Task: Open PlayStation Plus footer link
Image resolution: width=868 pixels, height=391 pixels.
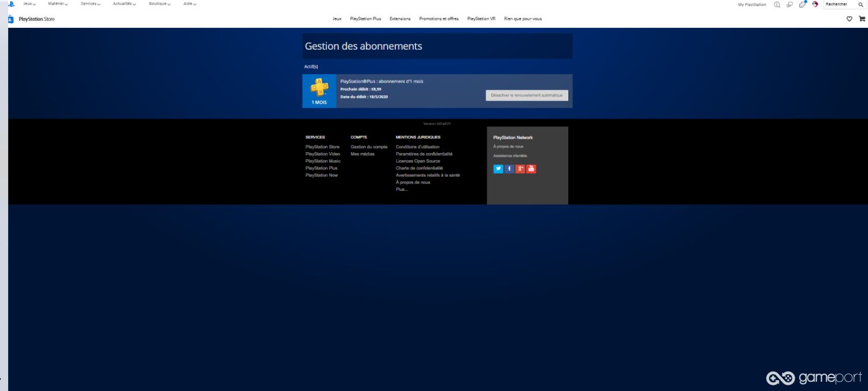Action: pos(321,168)
